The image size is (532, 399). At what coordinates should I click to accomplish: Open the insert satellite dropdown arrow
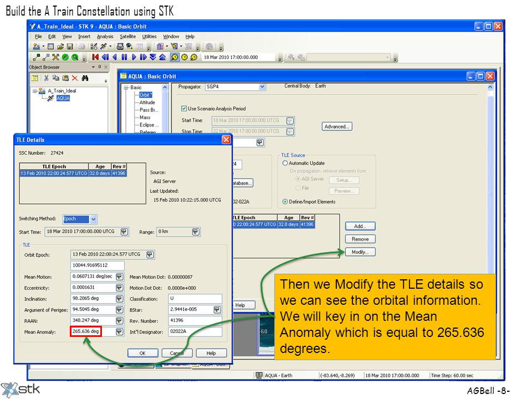coord(110,47)
